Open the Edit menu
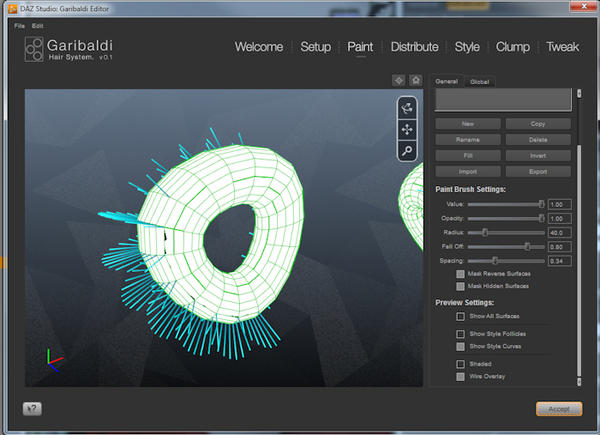The image size is (600, 435). [37, 26]
